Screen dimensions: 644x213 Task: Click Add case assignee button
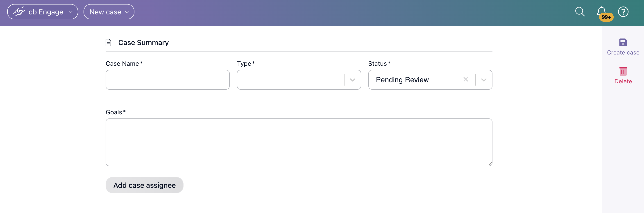coord(145,185)
